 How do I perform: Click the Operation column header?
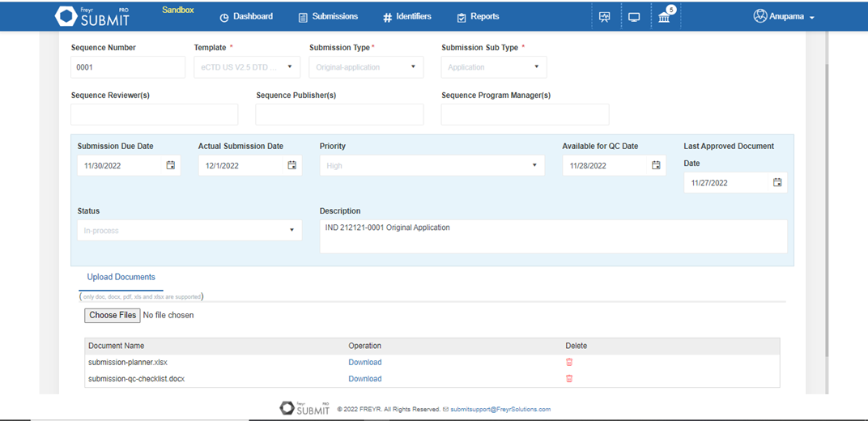click(365, 346)
